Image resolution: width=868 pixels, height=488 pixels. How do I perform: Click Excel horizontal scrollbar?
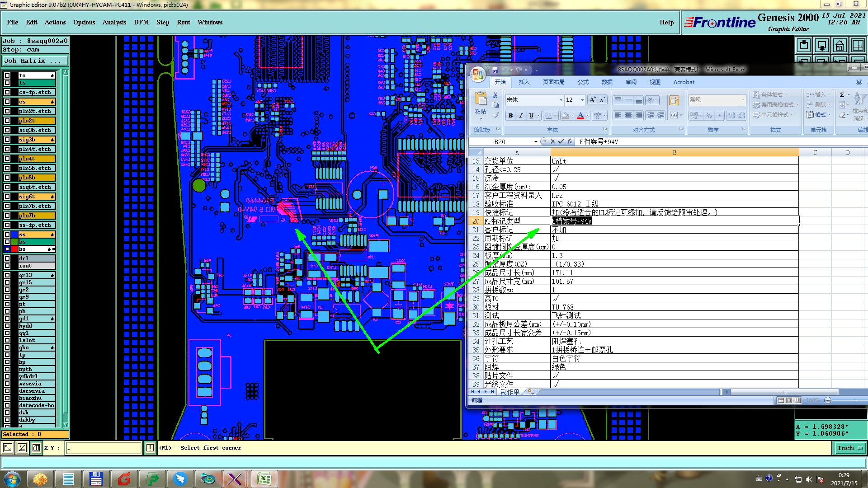pyautogui.click(x=784, y=392)
